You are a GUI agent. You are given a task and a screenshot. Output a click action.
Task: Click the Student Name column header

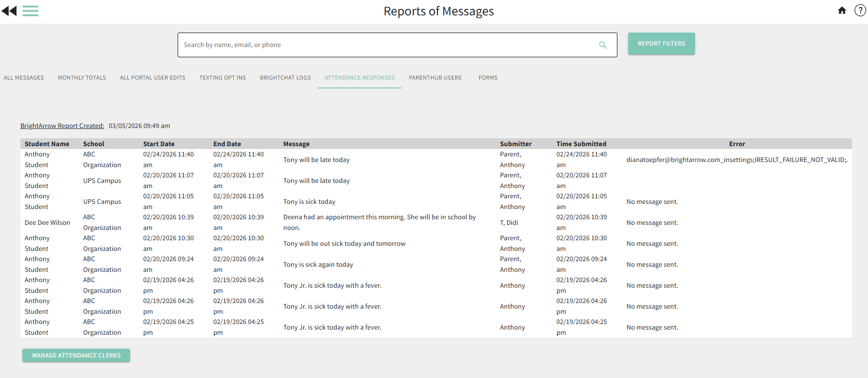(x=47, y=144)
